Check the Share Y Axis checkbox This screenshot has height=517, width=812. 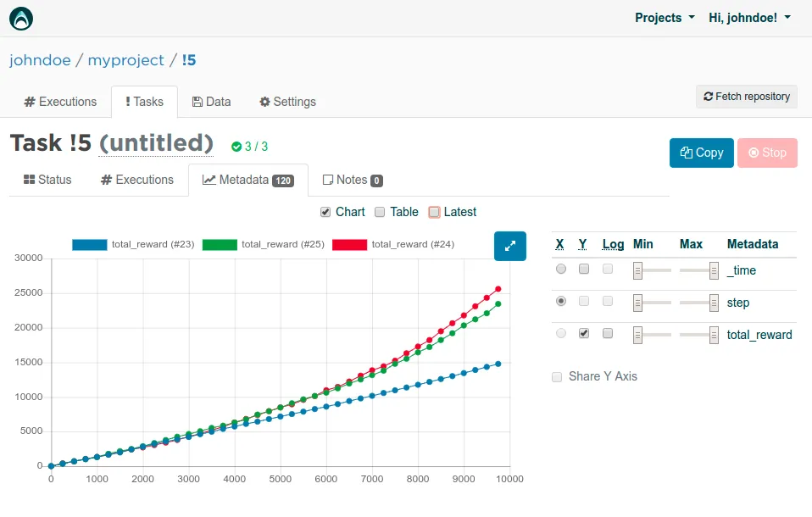pos(557,376)
